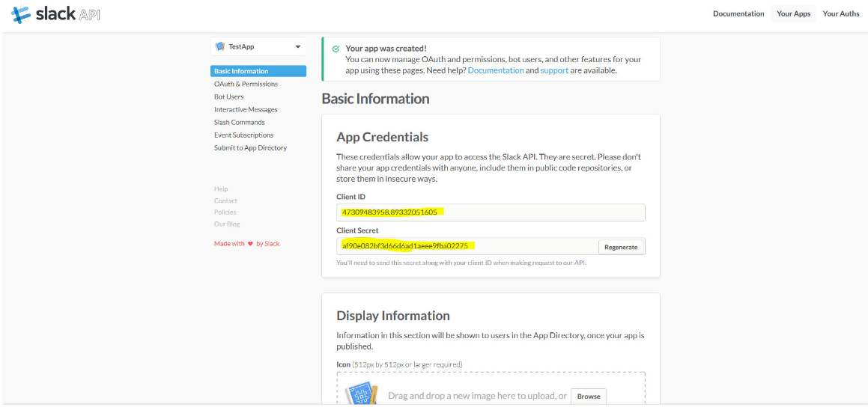The width and height of the screenshot is (868, 407).
Task: Open Slash Commands settings
Action: (x=239, y=122)
